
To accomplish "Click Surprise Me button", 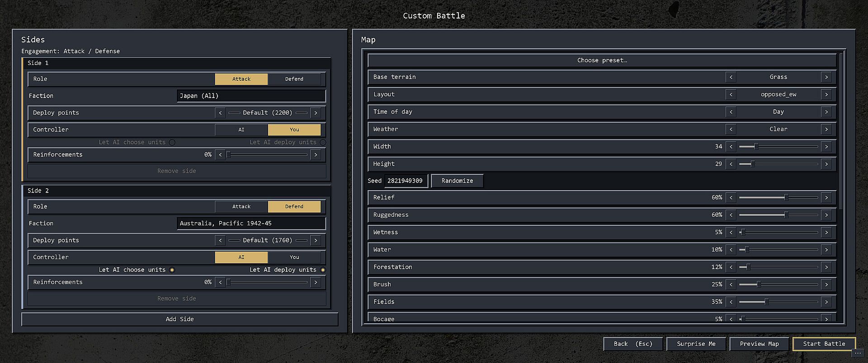I will click(x=696, y=344).
